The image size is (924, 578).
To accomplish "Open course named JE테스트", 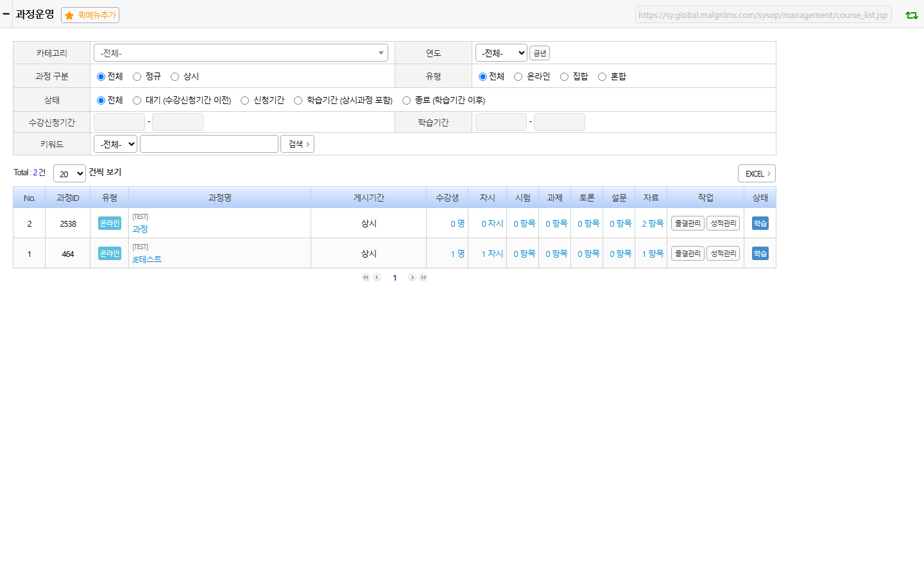I will (147, 259).
